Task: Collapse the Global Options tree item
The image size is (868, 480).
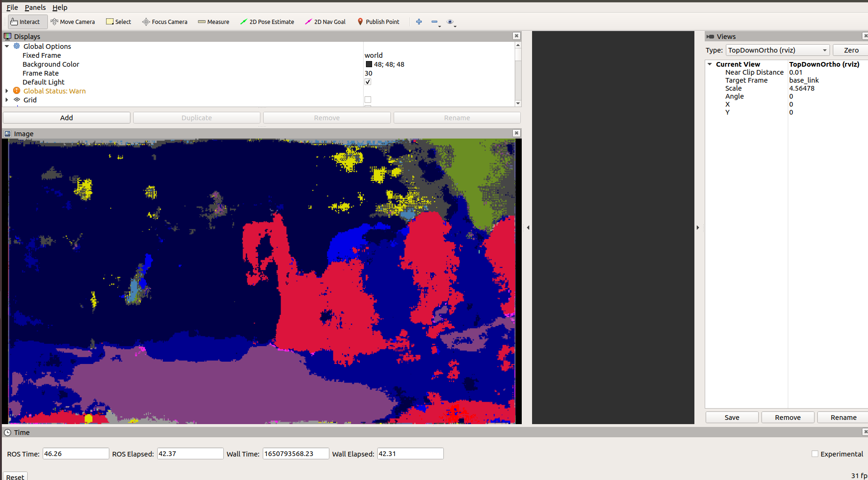Action: tap(7, 46)
